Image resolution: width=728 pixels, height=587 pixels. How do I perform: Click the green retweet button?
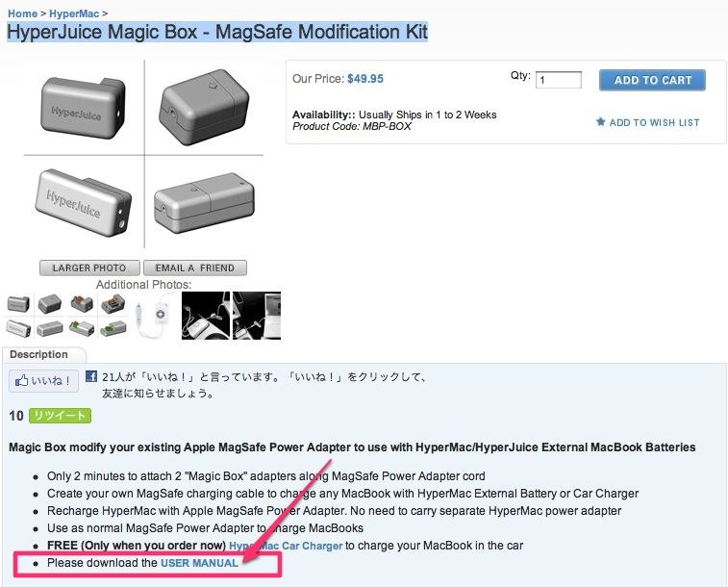point(60,415)
